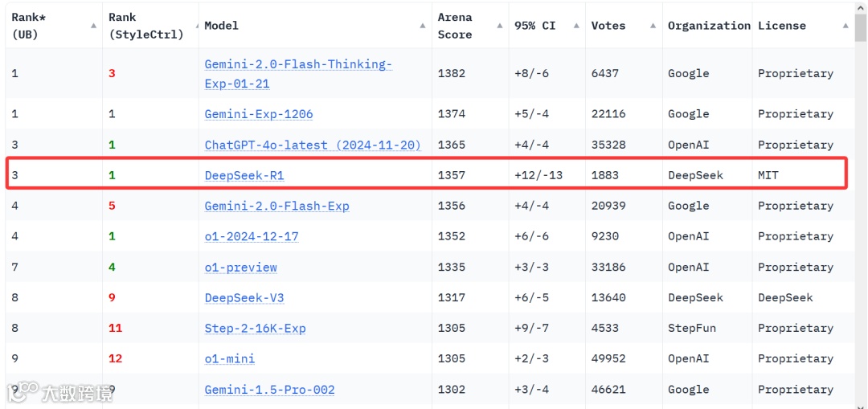Viewport: 868px width, 409px height.
Task: Click DeepSeek-R1's score of 1357
Action: [452, 175]
